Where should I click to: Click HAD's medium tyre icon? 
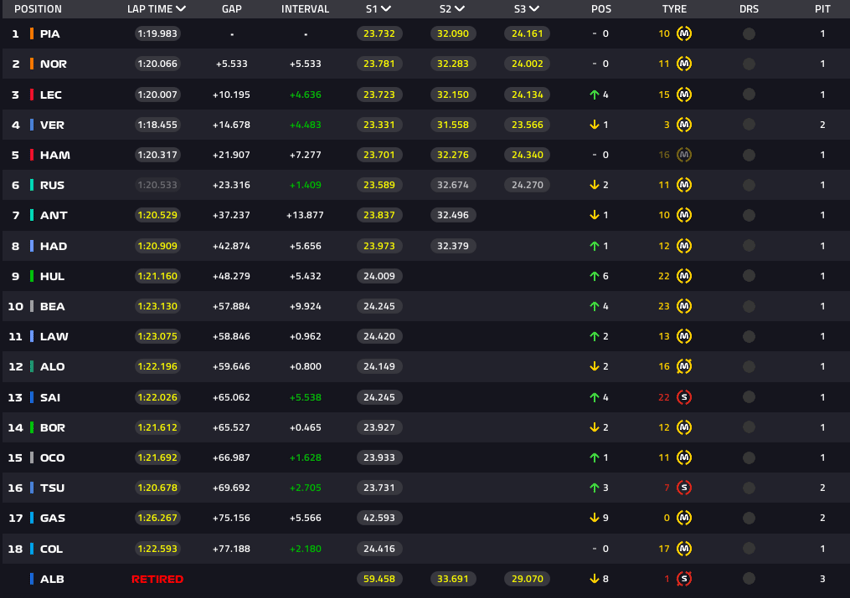(684, 246)
